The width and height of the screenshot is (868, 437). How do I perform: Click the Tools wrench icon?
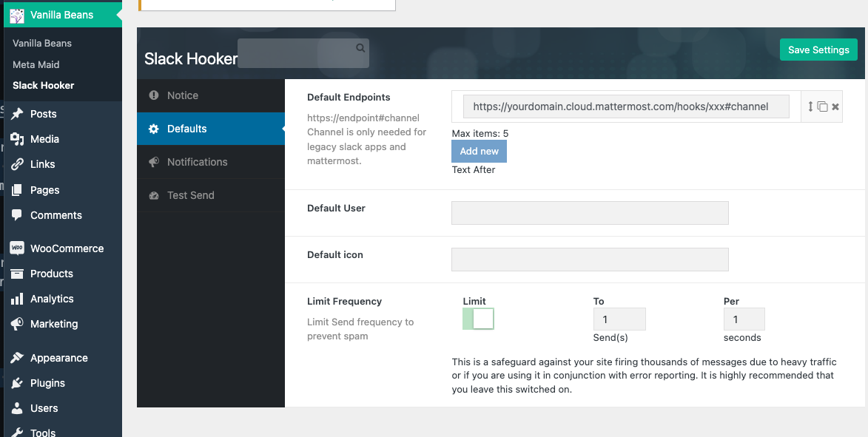pyautogui.click(x=17, y=433)
